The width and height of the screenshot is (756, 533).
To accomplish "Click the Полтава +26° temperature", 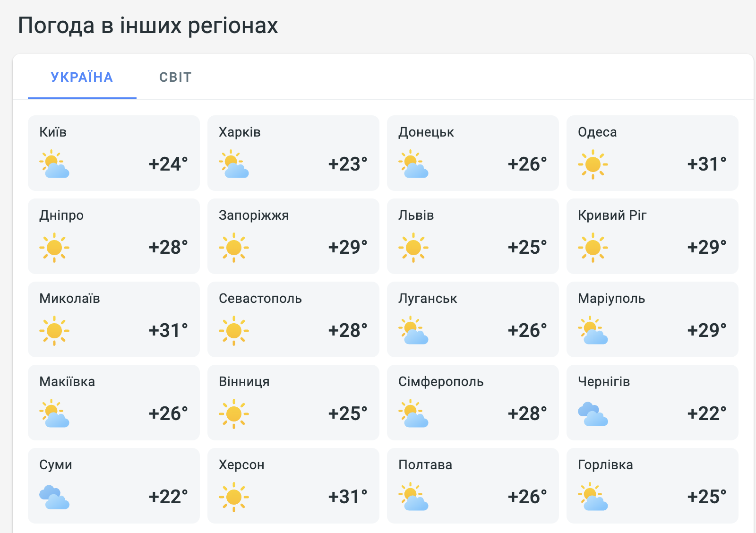I will [527, 497].
